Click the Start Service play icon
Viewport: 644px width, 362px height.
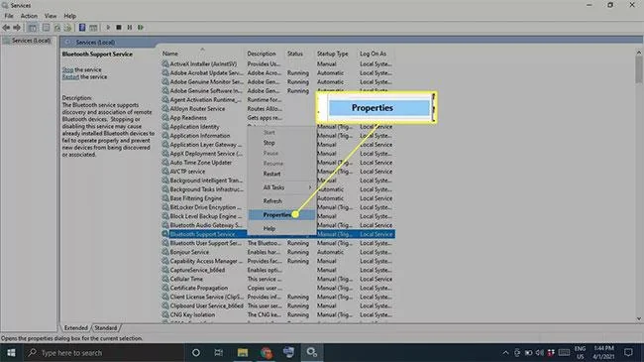pyautogui.click(x=108, y=28)
